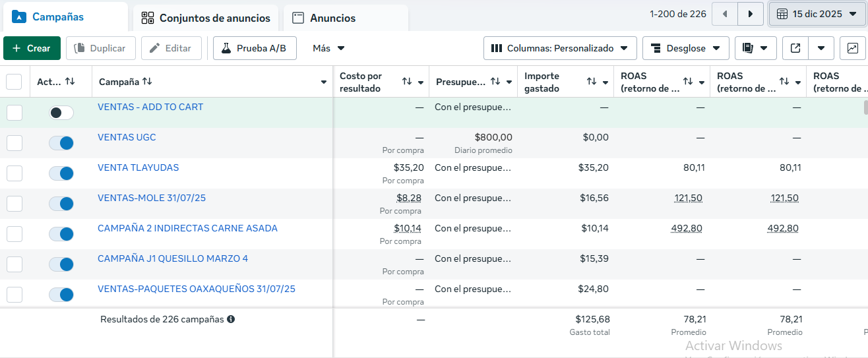Open the Más dropdown menu
The image size is (868, 358).
pos(328,48)
